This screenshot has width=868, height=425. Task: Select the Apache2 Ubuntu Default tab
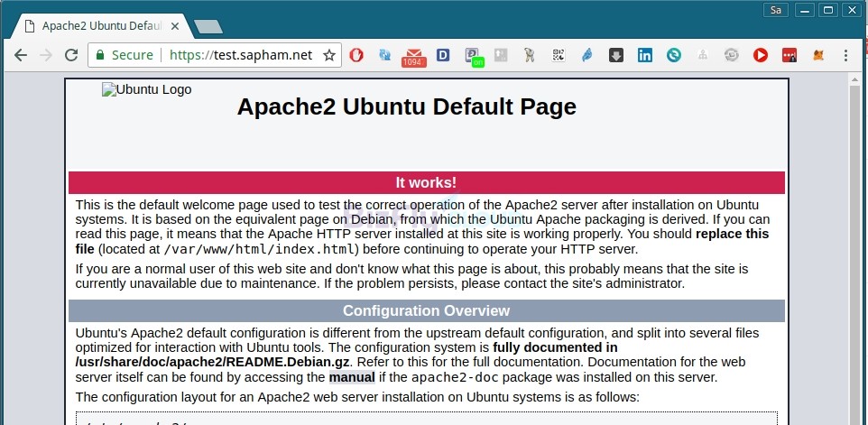103,26
